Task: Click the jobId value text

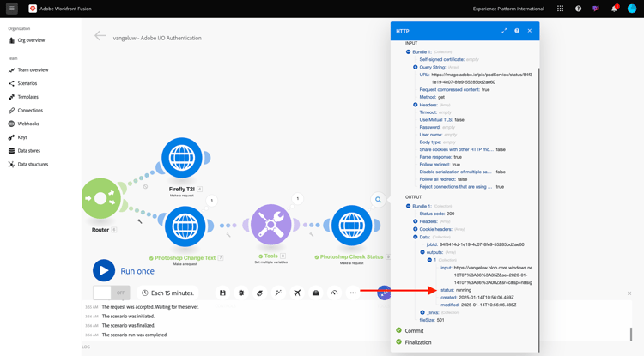Action: 482,244
